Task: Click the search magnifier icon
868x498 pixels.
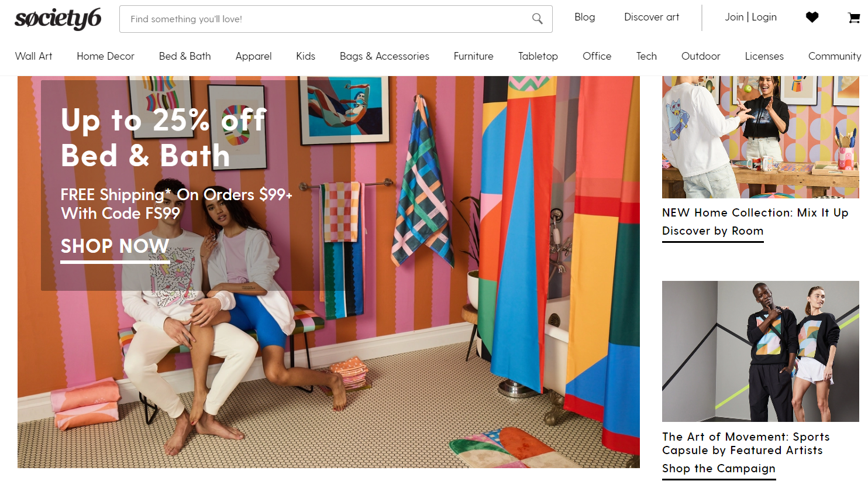Action: pos(537,19)
